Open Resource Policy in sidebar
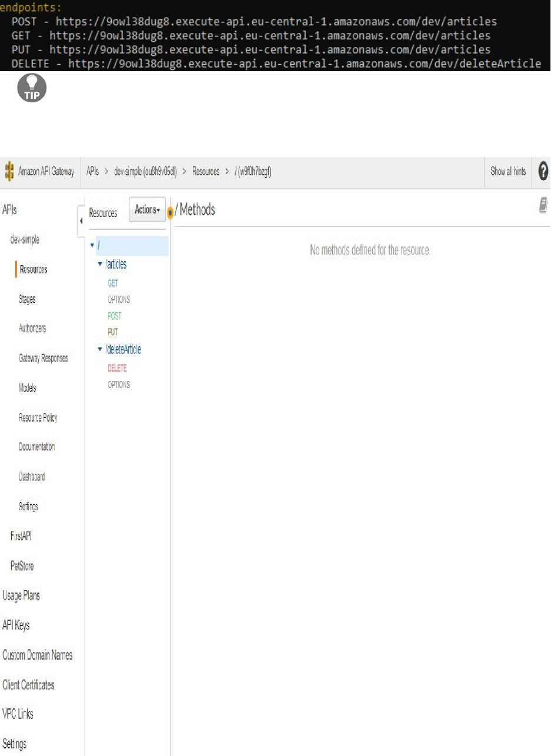Screen dimensions: 551x756 click(x=38, y=418)
